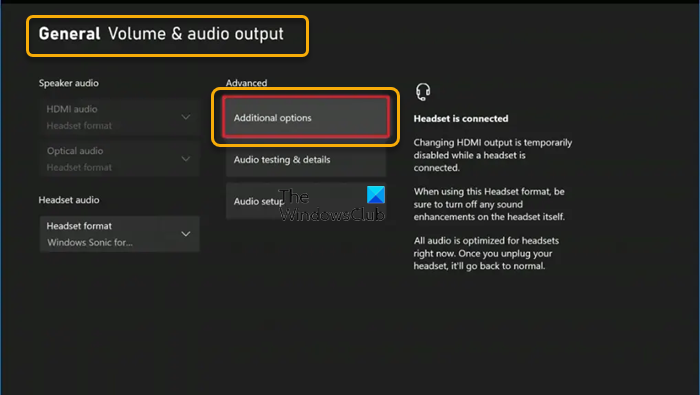
Task: Open Audio testing & details
Action: (x=306, y=159)
